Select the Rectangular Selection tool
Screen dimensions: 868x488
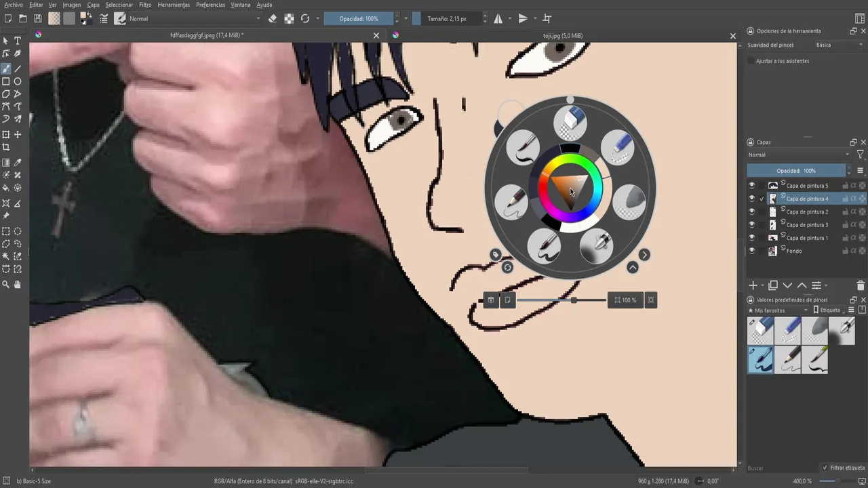pyautogui.click(x=6, y=231)
